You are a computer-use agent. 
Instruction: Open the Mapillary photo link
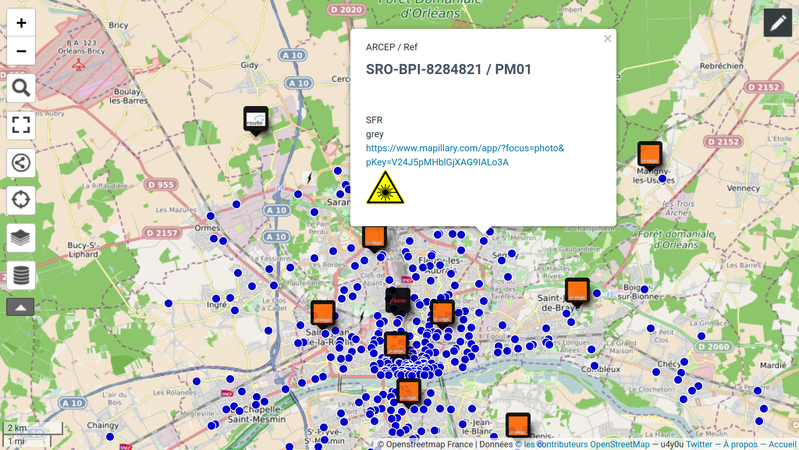coord(464,155)
